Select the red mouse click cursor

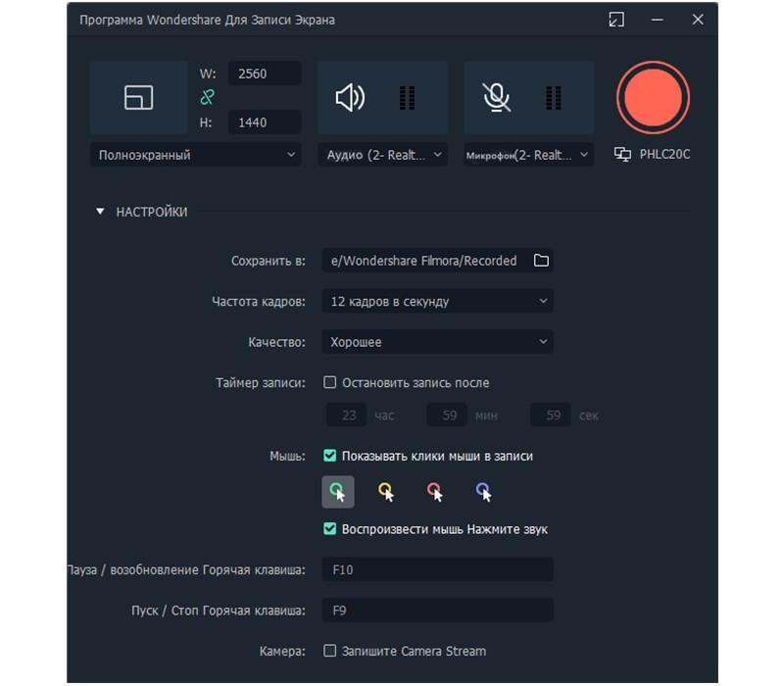tap(434, 492)
